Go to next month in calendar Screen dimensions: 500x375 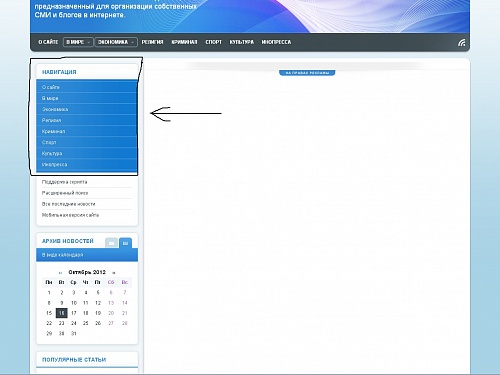tap(114, 273)
